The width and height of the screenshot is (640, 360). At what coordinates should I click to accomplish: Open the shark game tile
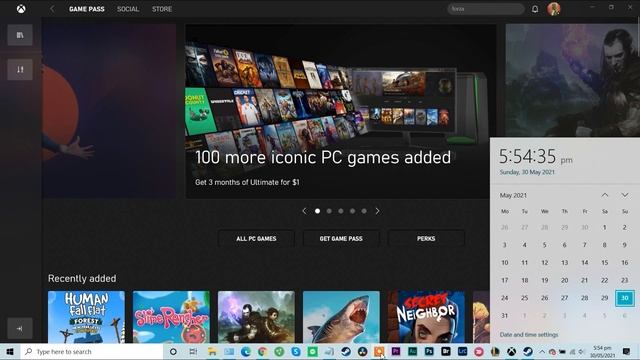[x=341, y=317]
